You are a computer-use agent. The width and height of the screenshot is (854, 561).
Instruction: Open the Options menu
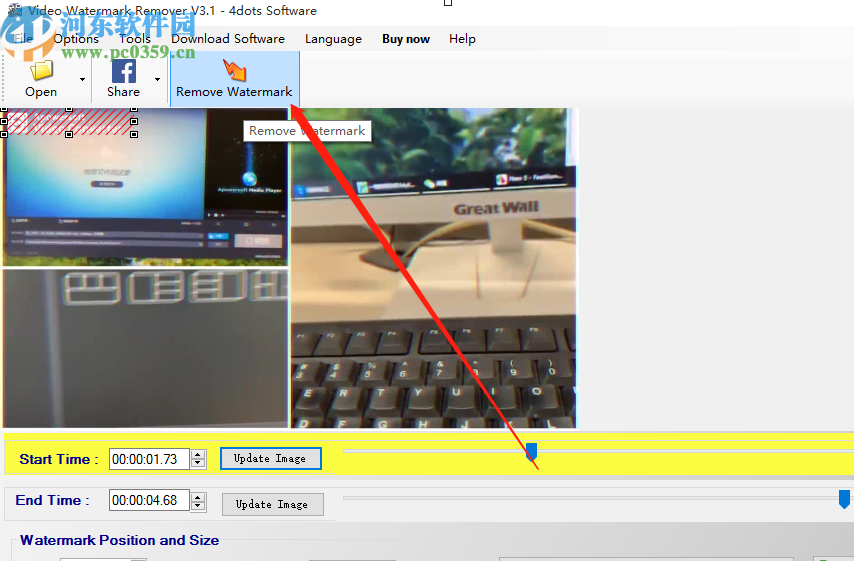(76, 39)
